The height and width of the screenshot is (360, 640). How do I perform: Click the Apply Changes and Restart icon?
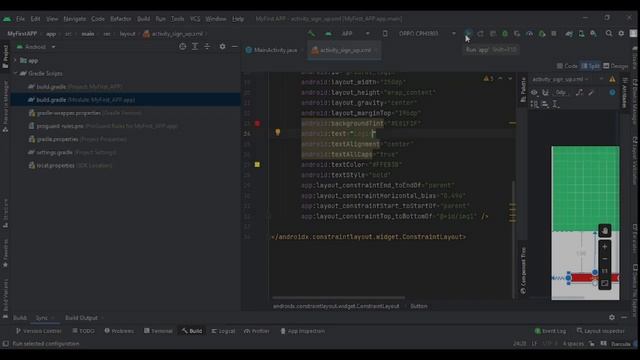click(480, 33)
